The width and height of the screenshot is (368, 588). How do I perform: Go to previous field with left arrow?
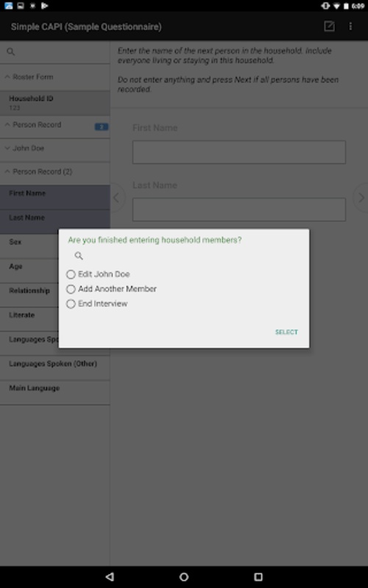coord(117,198)
